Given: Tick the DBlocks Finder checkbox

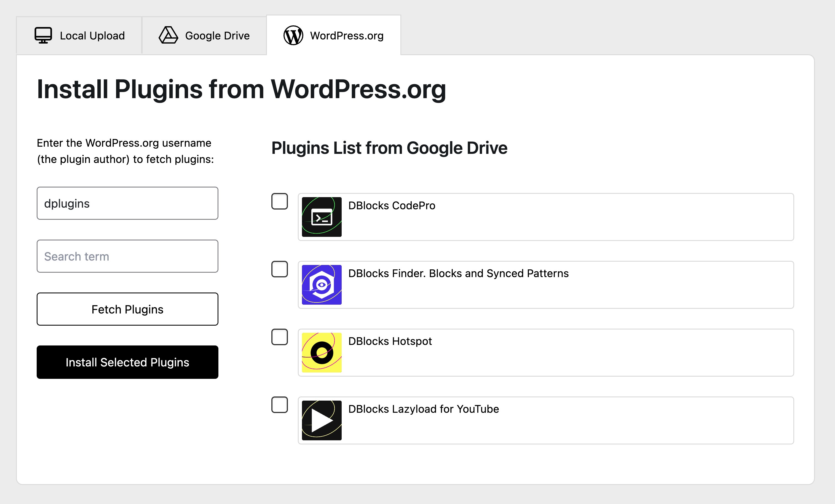Looking at the screenshot, I should (x=280, y=269).
